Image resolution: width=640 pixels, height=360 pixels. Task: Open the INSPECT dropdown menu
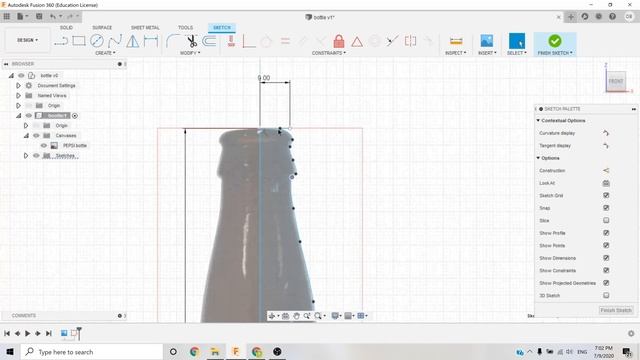tap(456, 53)
